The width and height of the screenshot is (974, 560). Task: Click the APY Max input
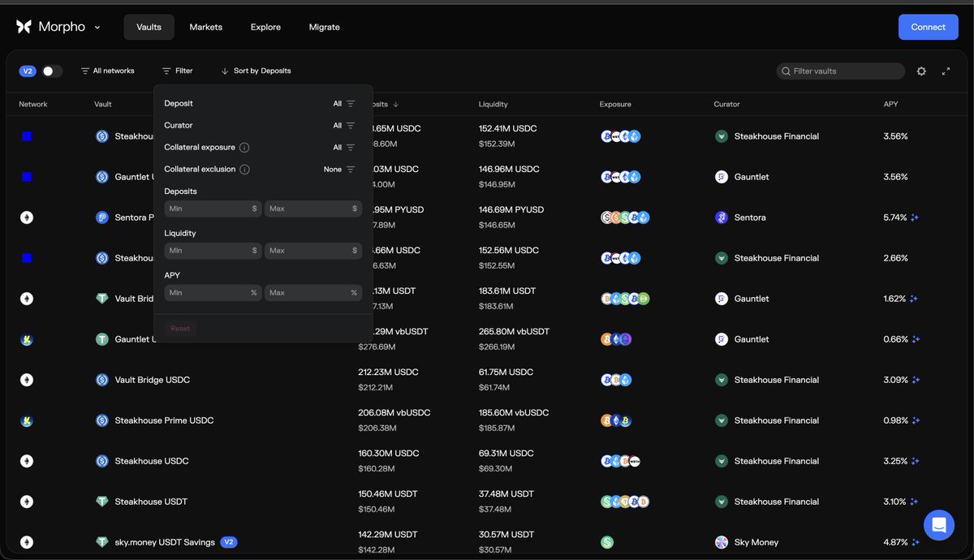pos(313,293)
